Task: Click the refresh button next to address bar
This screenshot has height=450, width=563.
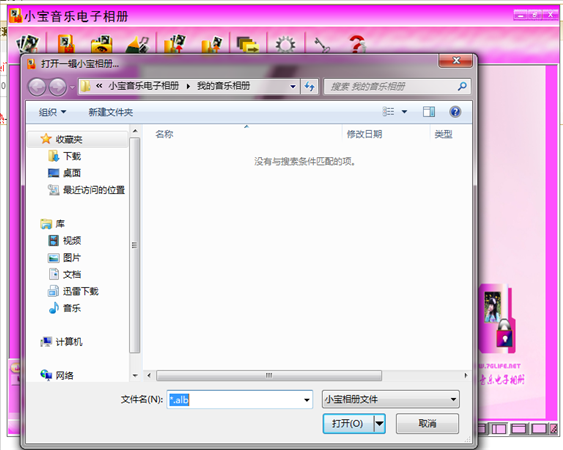Action: pyautogui.click(x=310, y=87)
